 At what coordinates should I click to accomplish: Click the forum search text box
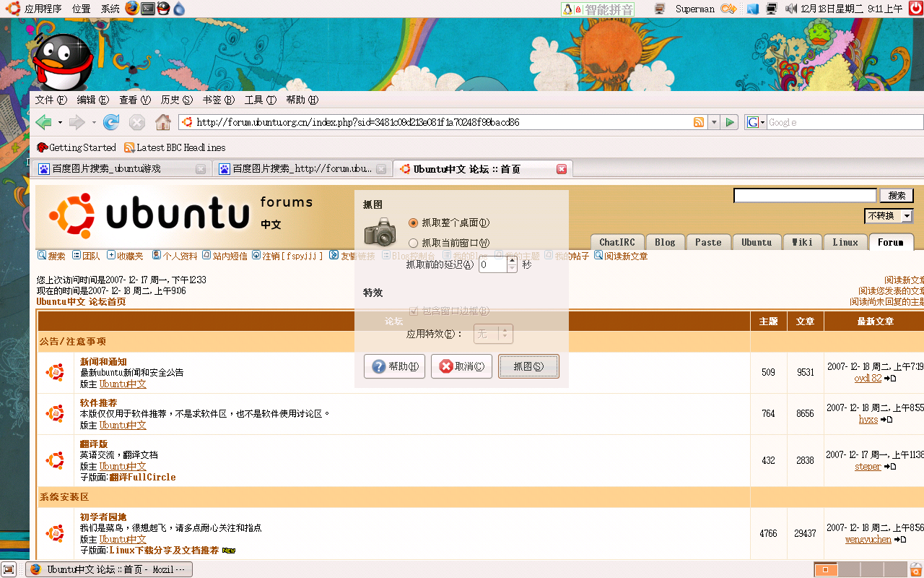click(805, 196)
